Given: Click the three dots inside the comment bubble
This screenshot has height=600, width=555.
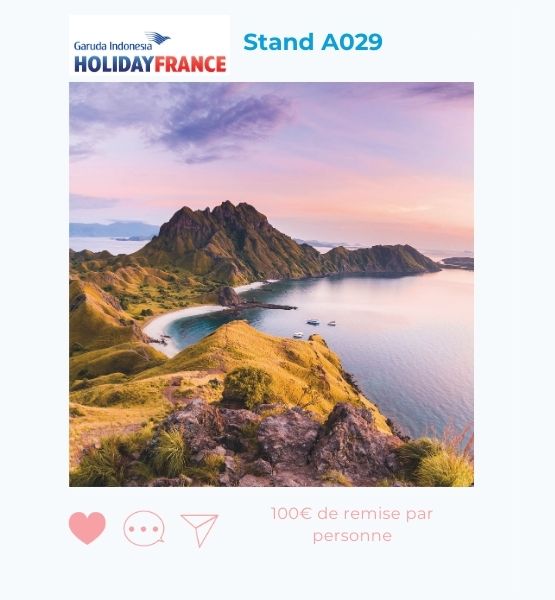Looking at the screenshot, I should pos(144,529).
